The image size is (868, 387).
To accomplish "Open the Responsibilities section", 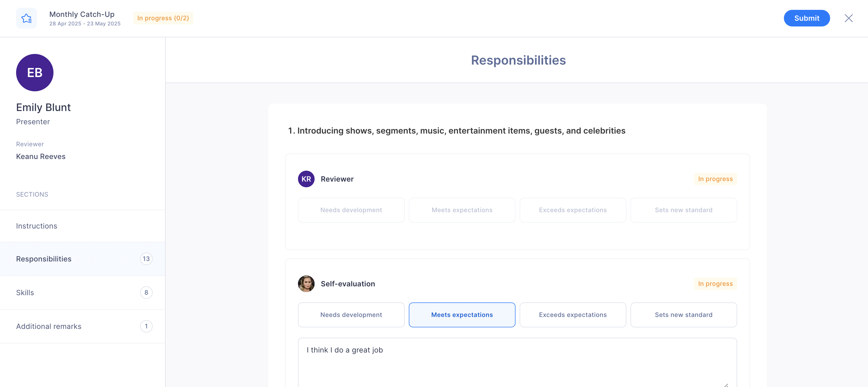I will coord(83,259).
